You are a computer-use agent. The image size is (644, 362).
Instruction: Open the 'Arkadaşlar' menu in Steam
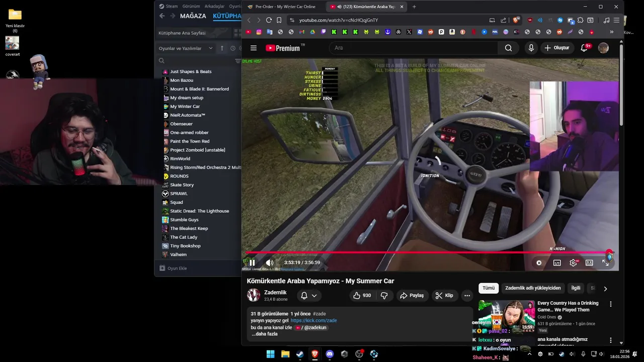pos(215,6)
